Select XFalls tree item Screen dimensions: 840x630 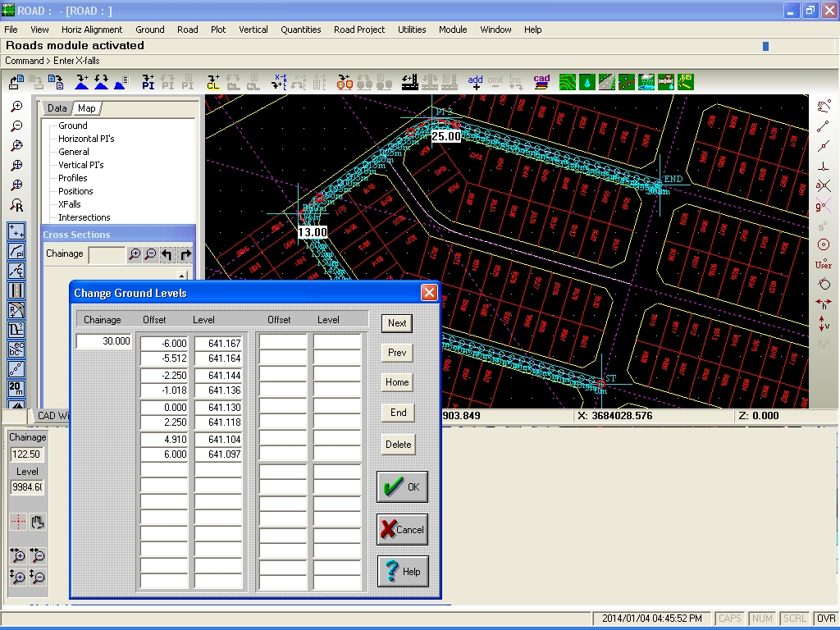70,204
